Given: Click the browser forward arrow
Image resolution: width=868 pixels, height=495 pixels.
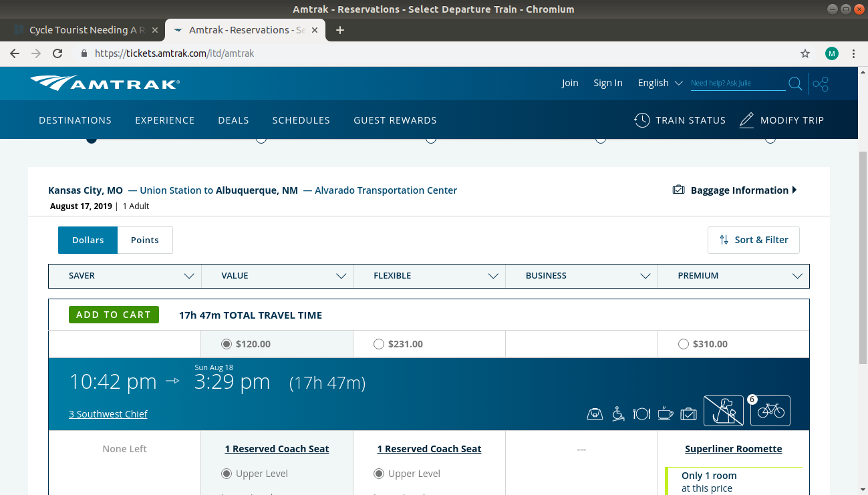Looking at the screenshot, I should 36,53.
